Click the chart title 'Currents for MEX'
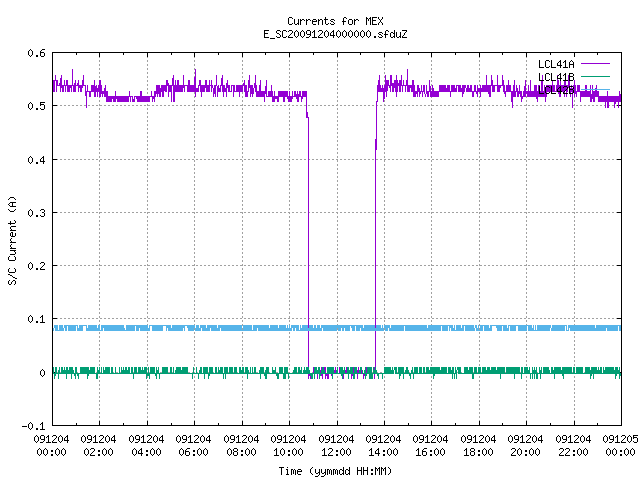 (335, 21)
